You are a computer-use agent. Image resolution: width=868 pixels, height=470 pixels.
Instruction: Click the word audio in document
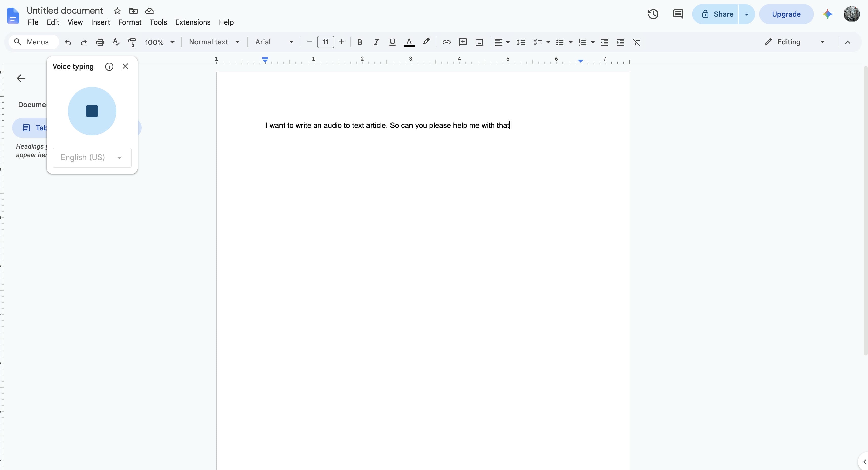(x=333, y=125)
